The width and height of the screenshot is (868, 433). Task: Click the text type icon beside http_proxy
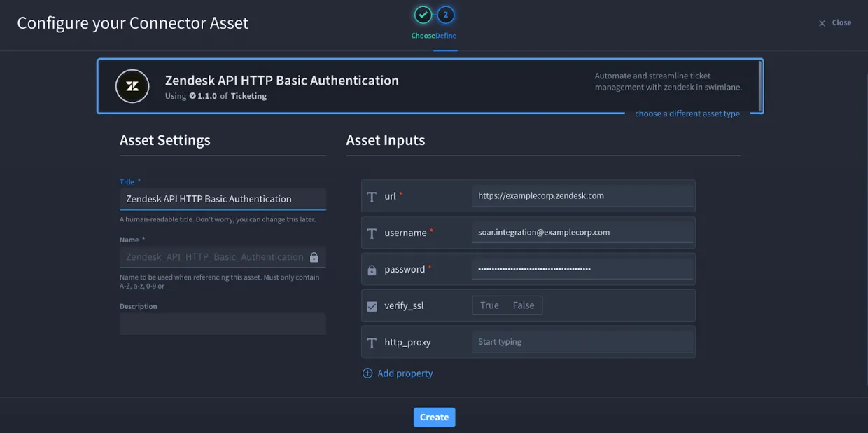click(372, 343)
